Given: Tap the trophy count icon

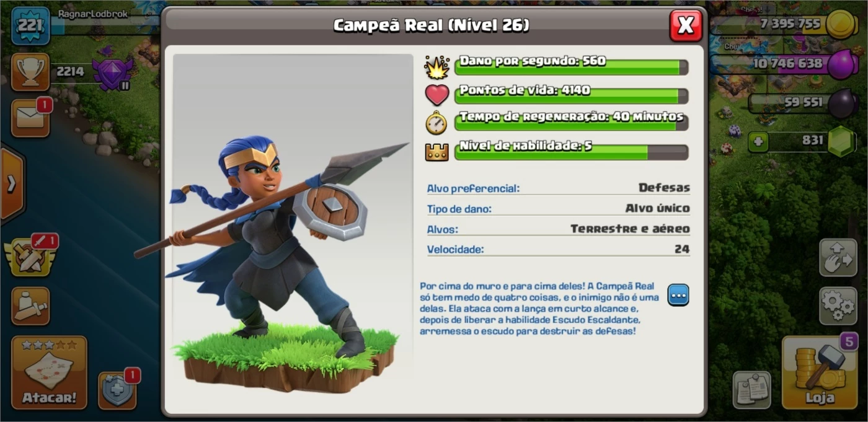Looking at the screenshot, I should (30, 72).
